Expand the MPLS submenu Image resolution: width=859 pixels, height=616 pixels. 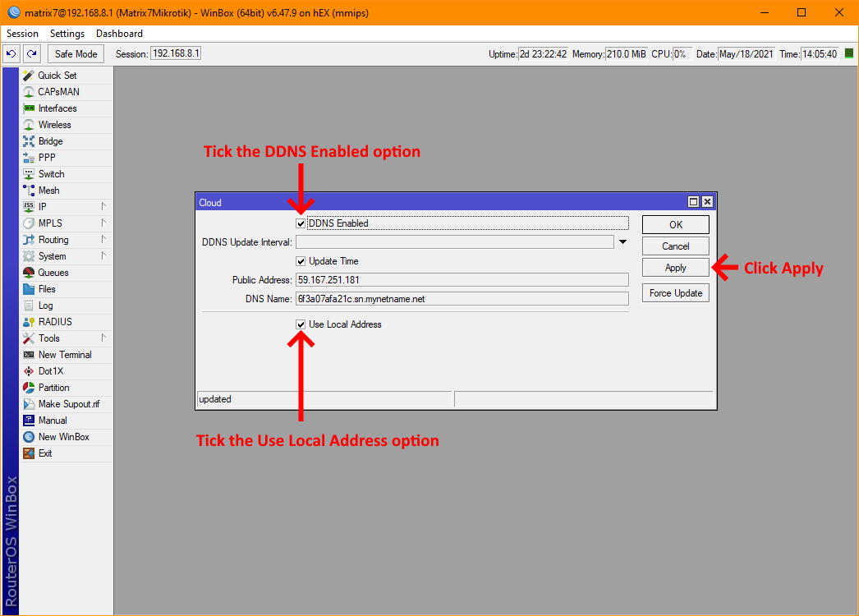(x=103, y=223)
